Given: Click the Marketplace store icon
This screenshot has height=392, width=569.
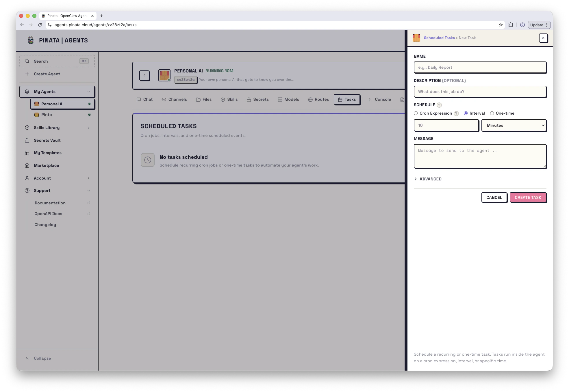Looking at the screenshot, I should (x=27, y=165).
